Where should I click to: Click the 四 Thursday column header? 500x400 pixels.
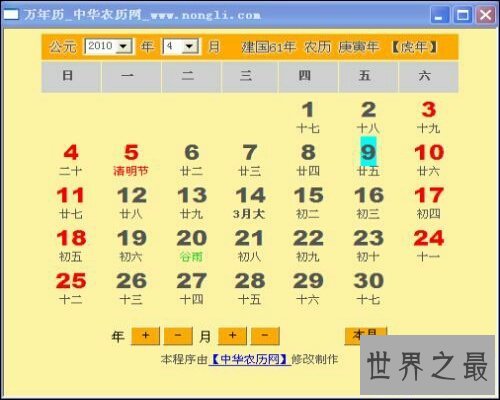tap(308, 77)
